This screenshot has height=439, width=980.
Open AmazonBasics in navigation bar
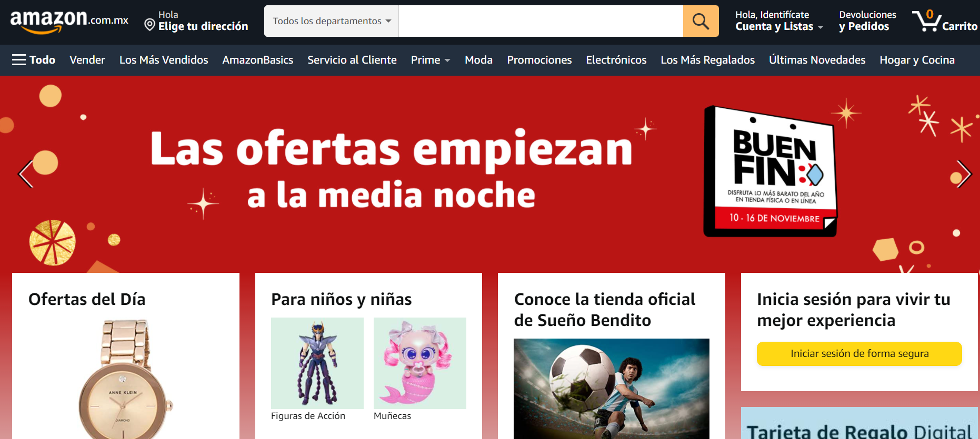tap(258, 60)
